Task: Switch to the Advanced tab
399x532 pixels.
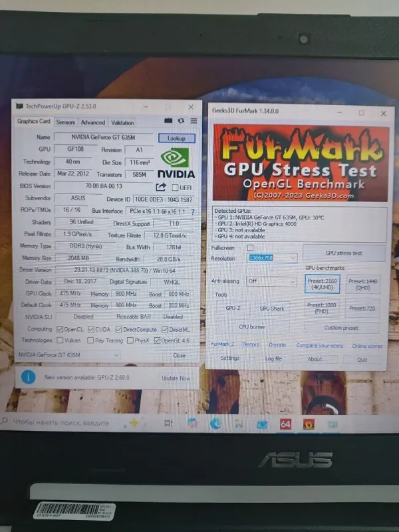Action: 92,122
